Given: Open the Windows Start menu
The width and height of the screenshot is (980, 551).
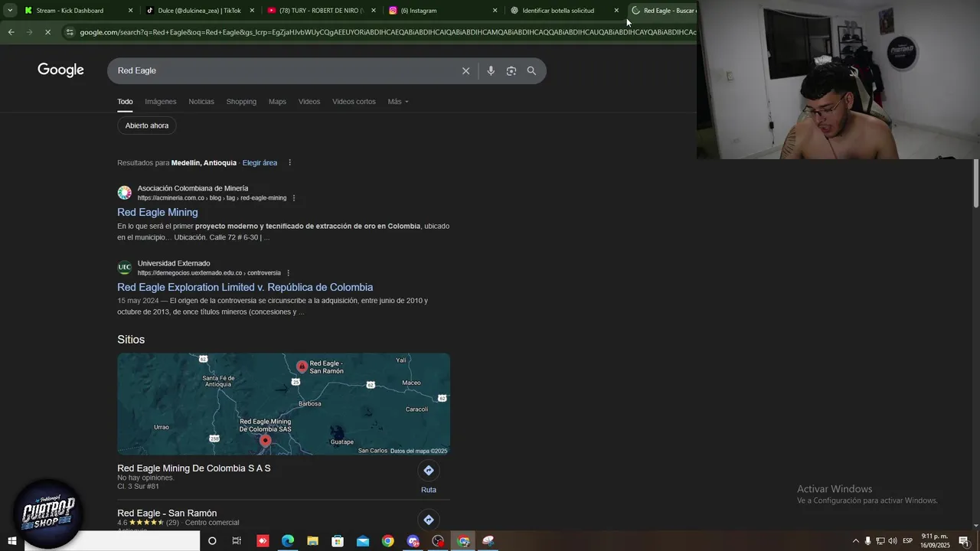Looking at the screenshot, I should pos(11,541).
